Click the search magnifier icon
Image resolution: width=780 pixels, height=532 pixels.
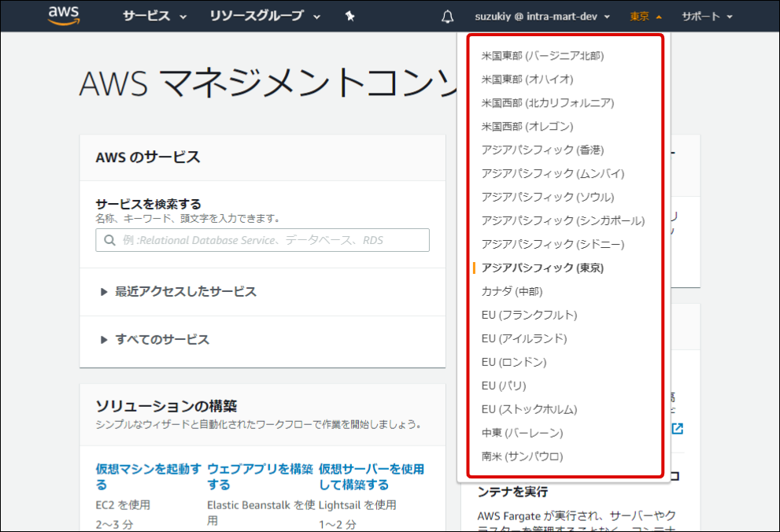109,240
